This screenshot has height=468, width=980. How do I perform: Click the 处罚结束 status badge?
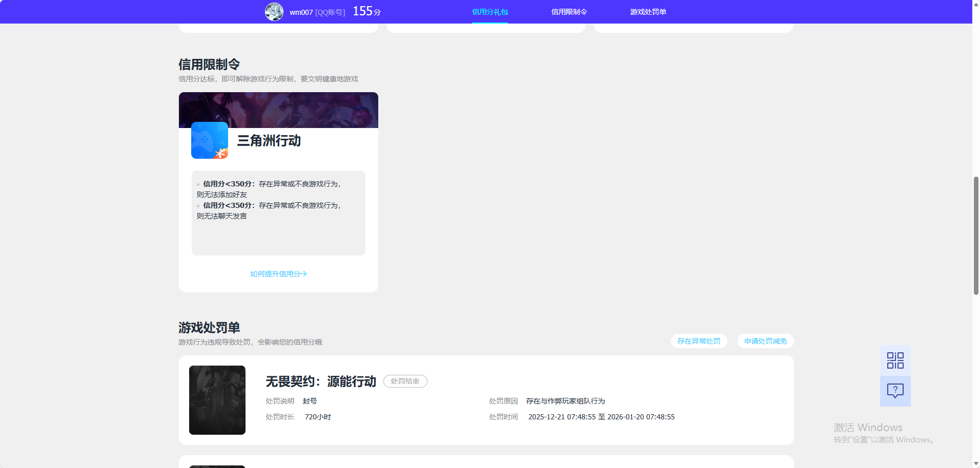pyautogui.click(x=405, y=381)
